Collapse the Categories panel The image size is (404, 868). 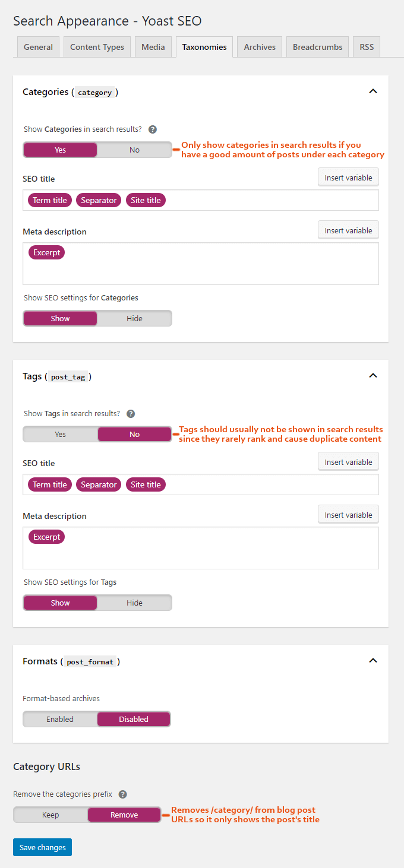[x=373, y=91]
